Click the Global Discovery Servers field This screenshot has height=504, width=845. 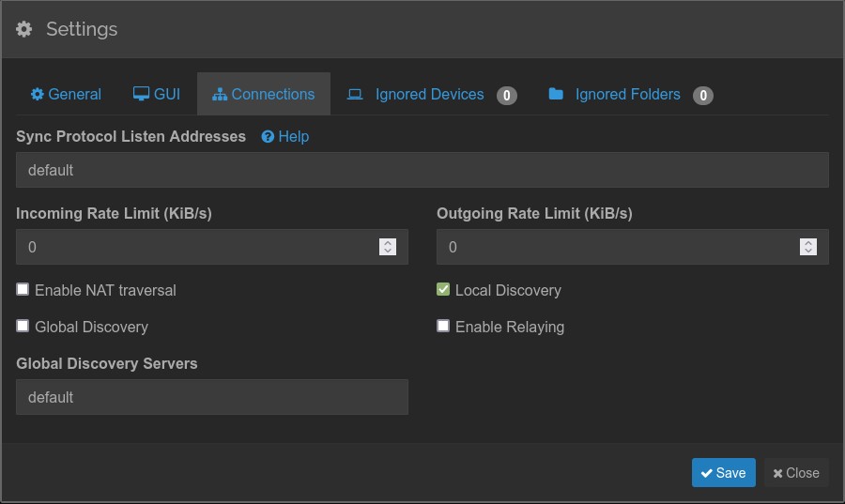click(x=211, y=397)
